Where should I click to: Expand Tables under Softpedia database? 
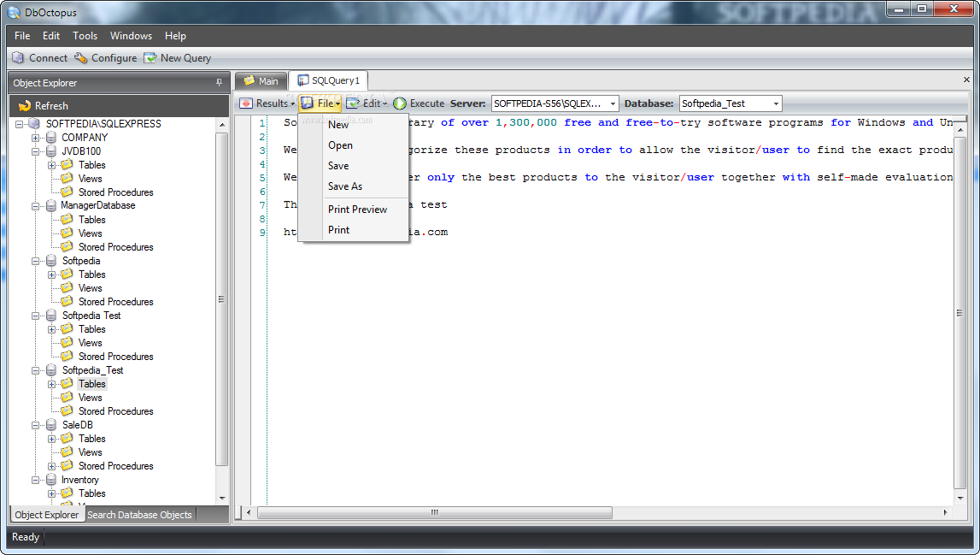52,275
